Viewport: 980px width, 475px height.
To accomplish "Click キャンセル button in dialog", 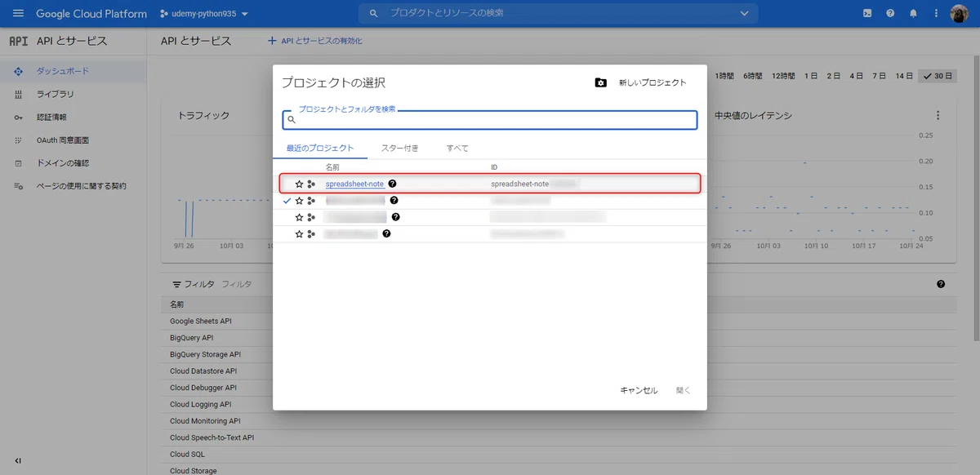I will pos(639,390).
